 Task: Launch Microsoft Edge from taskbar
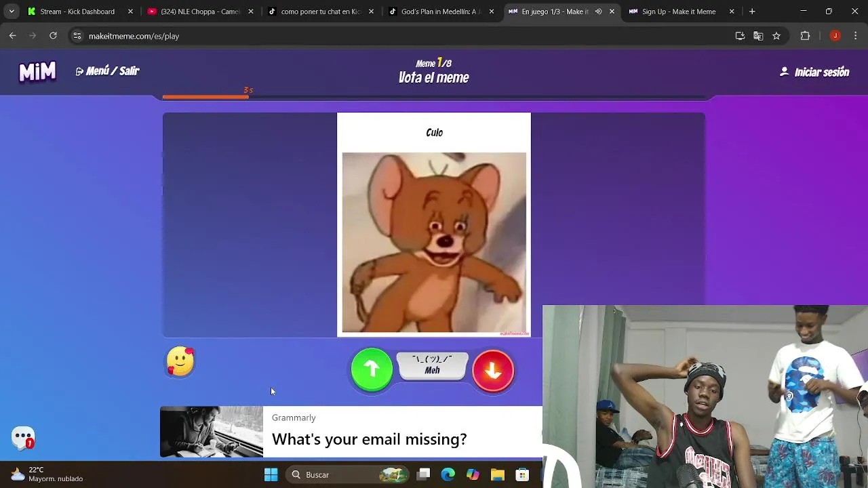(448, 474)
